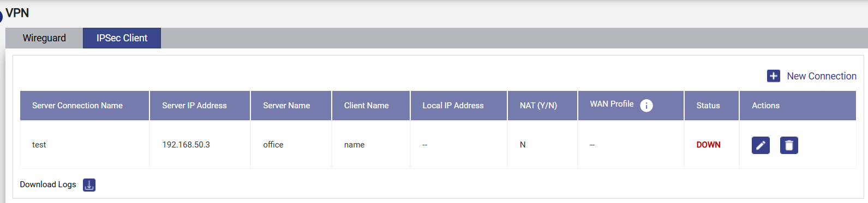Click the NAT (Y/N) column header
The width and height of the screenshot is (868, 203).
coord(543,106)
